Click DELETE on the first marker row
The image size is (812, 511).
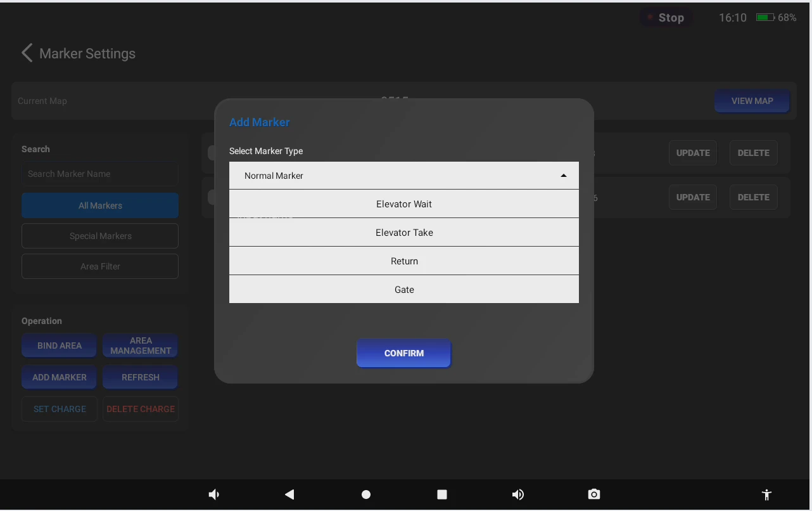(x=754, y=153)
